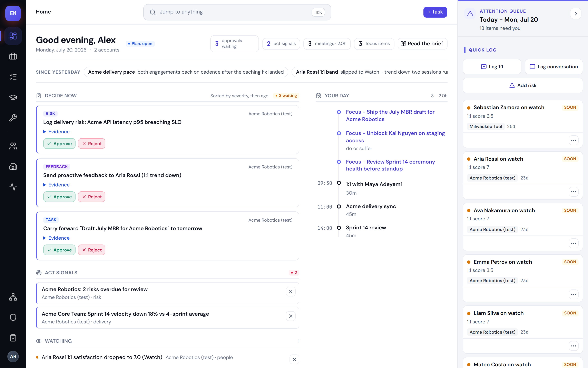Click the Watching eye icon
The height and width of the screenshot is (368, 588).
point(39,341)
